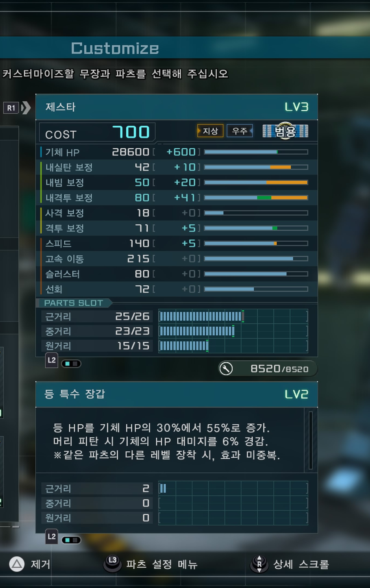Click the R stick 상세 스크롤 icon
370x588 pixels.
coord(259,564)
